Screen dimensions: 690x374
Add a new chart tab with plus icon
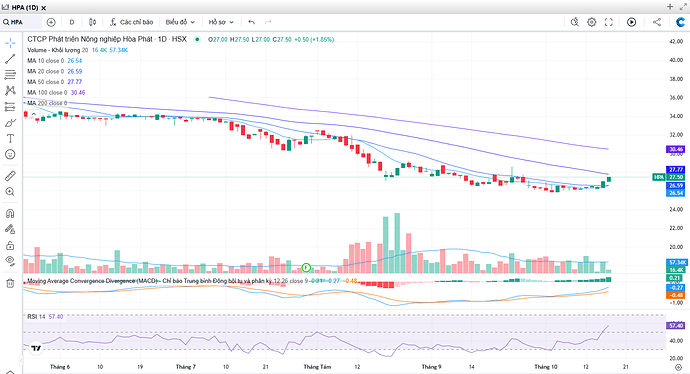tap(670, 7)
